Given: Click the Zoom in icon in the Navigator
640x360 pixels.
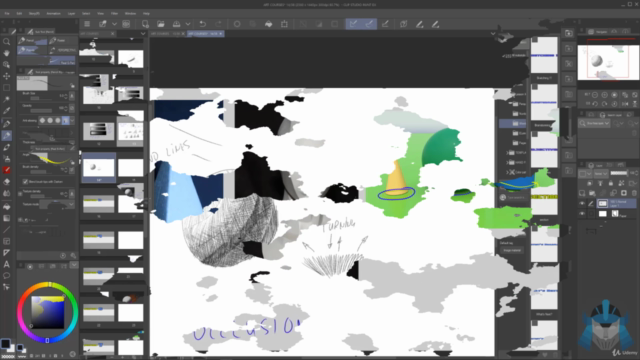Looking at the screenshot, I should (x=604, y=95).
